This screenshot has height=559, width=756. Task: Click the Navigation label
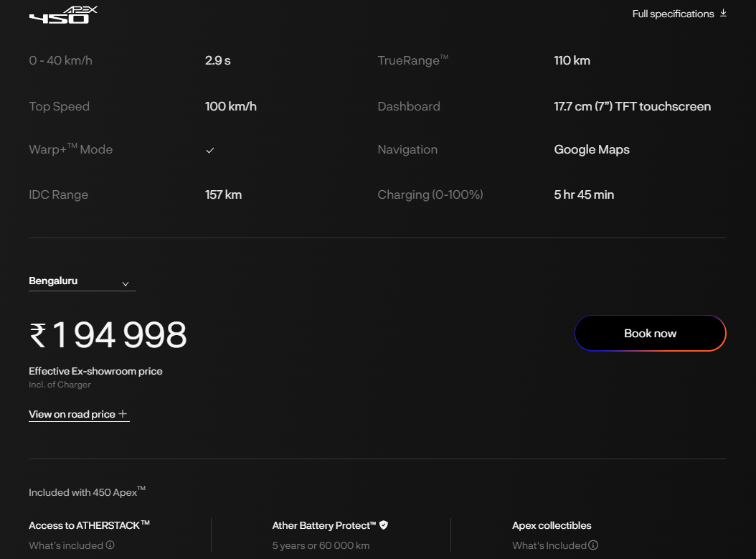click(x=407, y=149)
